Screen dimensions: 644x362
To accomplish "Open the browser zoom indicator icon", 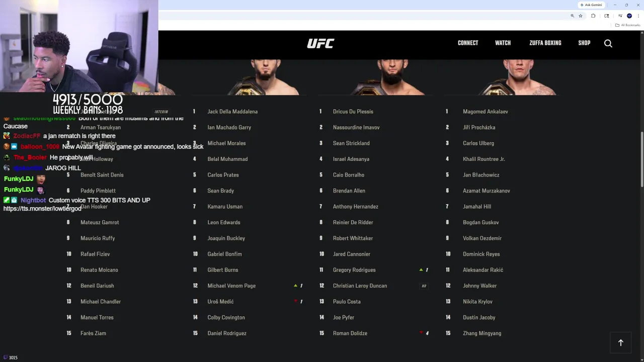I will pos(572,16).
